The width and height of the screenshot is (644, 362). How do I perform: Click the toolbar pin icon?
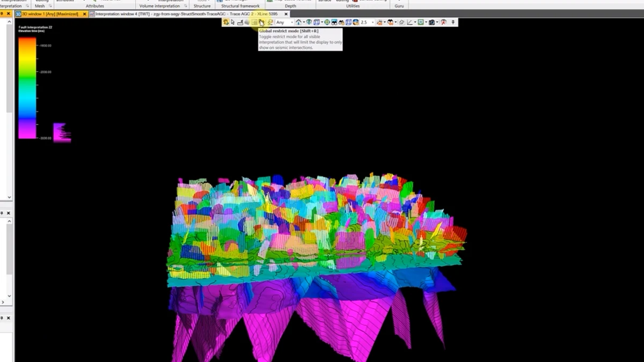tap(453, 23)
